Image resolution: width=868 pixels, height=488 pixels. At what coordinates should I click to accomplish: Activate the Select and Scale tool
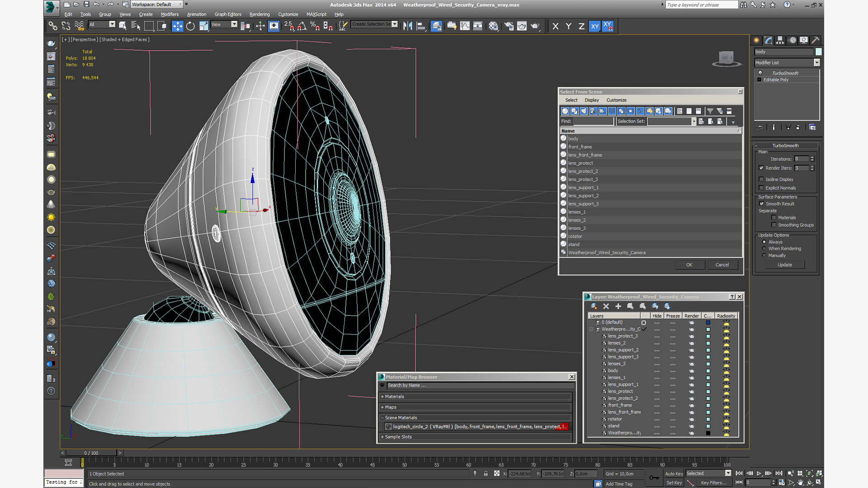(204, 26)
